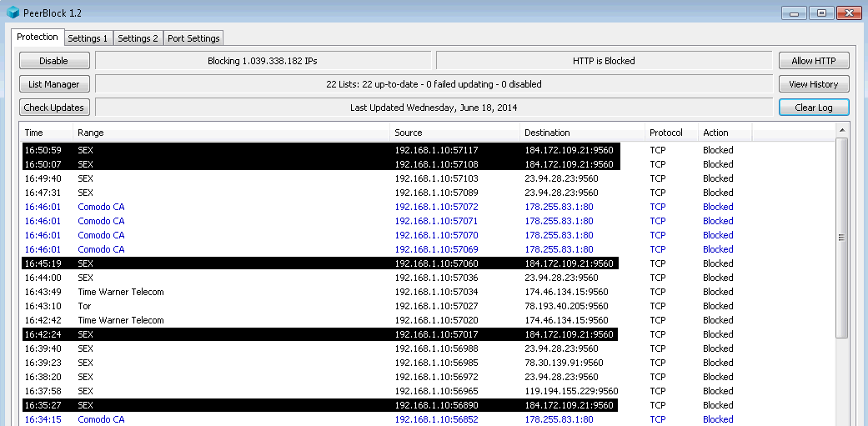The width and height of the screenshot is (868, 426).
Task: Go to the Port Settings tab
Action: 193,38
